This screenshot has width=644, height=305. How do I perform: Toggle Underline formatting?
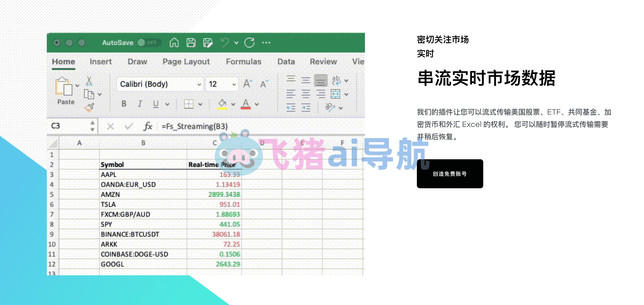(156, 104)
